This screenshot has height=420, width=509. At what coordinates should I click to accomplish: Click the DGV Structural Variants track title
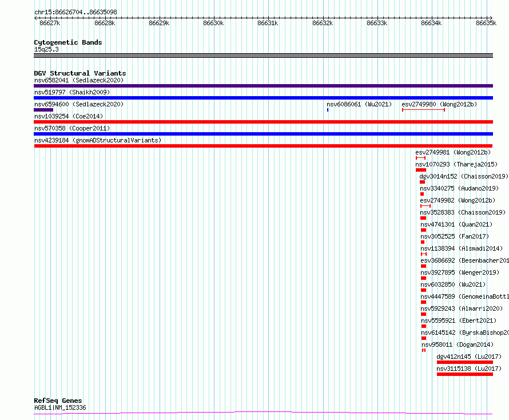click(x=80, y=73)
